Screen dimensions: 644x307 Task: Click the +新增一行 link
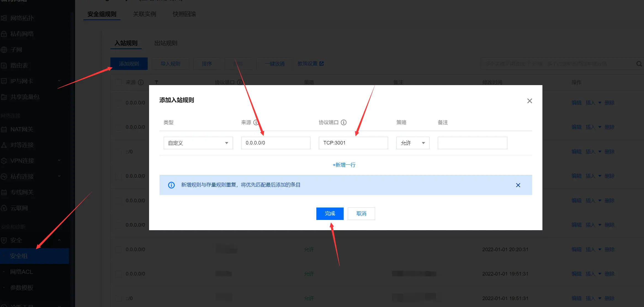click(x=344, y=165)
